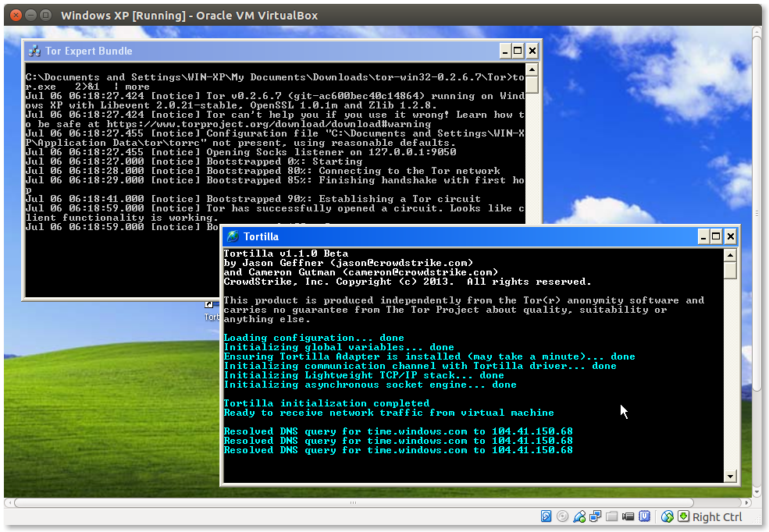Click Tortilla console scrollbar thumb
This screenshot has height=532, width=769.
click(730, 271)
